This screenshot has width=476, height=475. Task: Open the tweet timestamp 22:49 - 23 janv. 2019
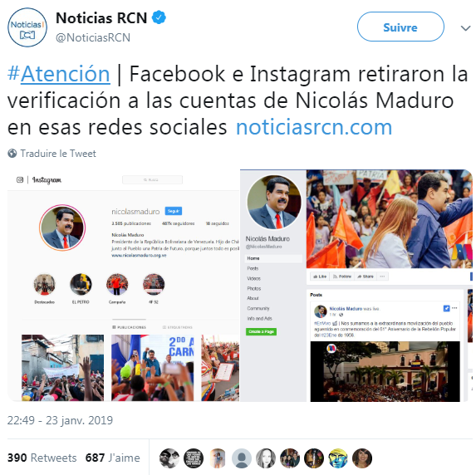point(60,420)
